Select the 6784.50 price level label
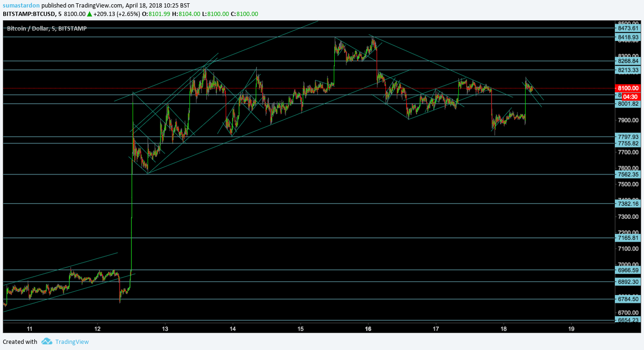This screenshot has height=350, width=644. pyautogui.click(x=628, y=299)
